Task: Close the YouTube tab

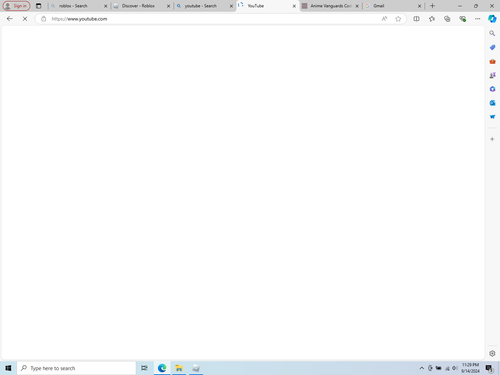Action: [294, 6]
